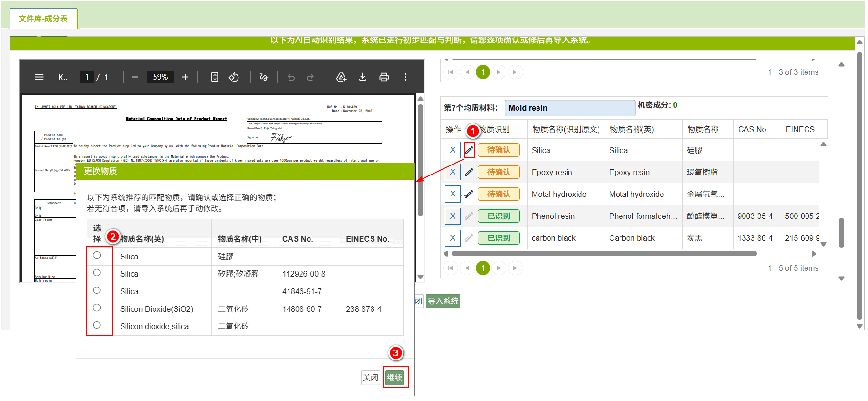
Task: Click the 关闭 button in dialog
Action: (x=371, y=378)
